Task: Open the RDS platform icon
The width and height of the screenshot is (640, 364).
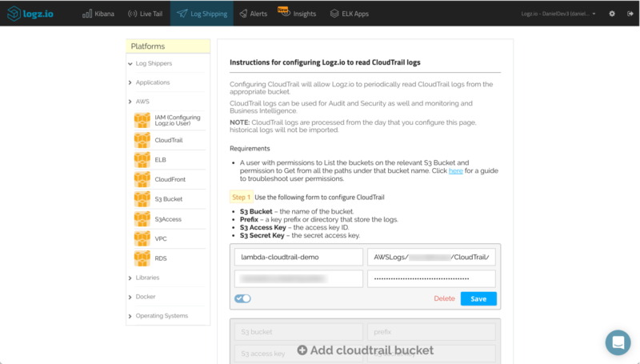Action: [x=142, y=258]
